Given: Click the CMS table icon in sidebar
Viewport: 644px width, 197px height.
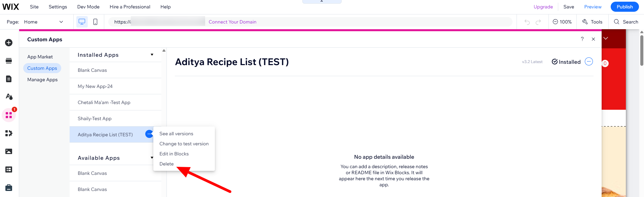Looking at the screenshot, I should click(x=9, y=169).
